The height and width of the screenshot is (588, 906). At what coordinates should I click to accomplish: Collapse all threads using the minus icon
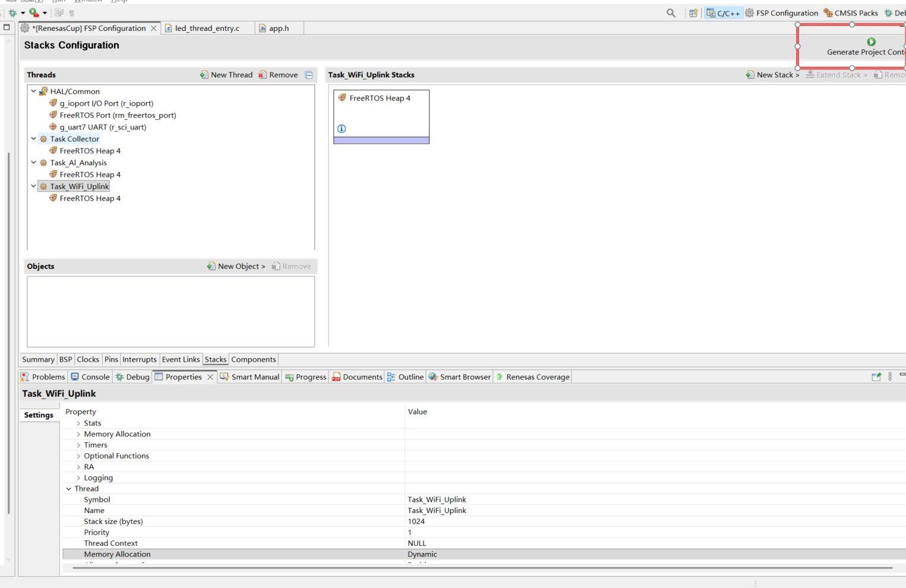[309, 75]
